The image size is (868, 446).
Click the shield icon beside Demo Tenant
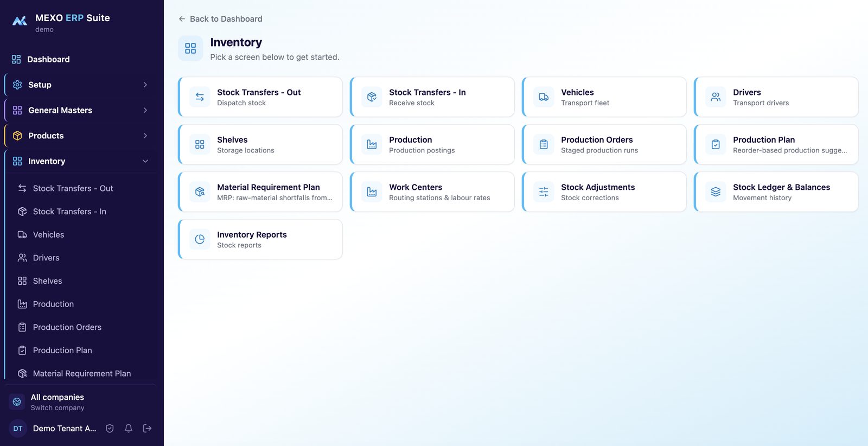[110, 428]
